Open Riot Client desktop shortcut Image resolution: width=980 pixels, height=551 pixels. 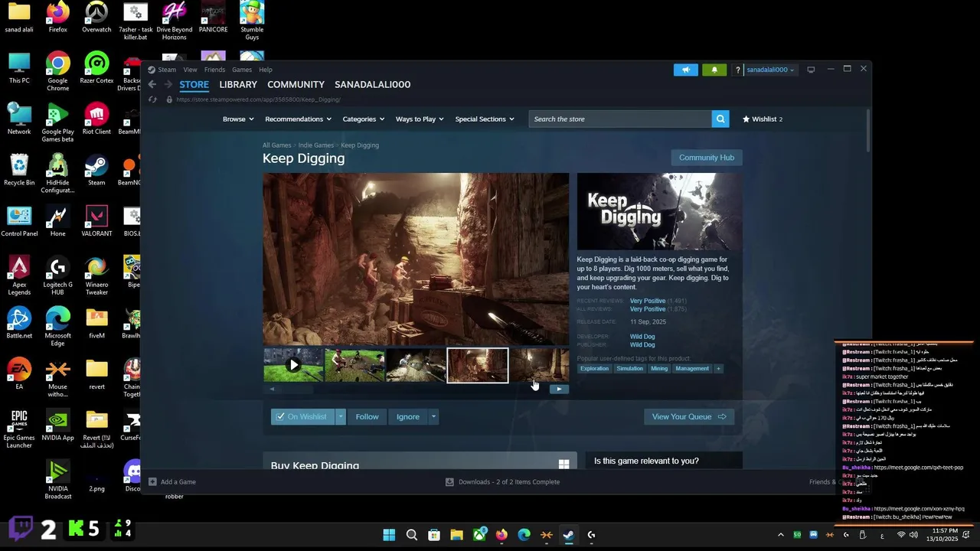pos(96,120)
